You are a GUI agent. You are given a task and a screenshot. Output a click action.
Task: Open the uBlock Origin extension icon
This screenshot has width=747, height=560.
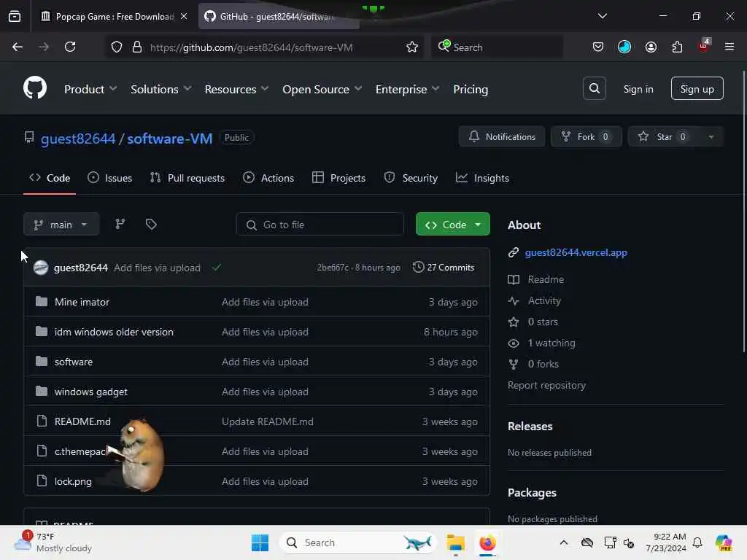coord(704,46)
